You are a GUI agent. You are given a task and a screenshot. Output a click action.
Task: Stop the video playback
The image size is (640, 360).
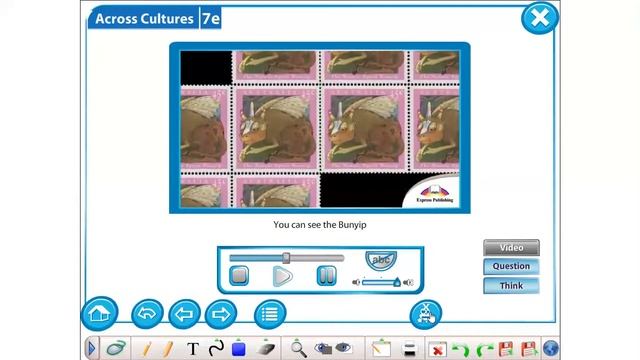click(x=239, y=276)
